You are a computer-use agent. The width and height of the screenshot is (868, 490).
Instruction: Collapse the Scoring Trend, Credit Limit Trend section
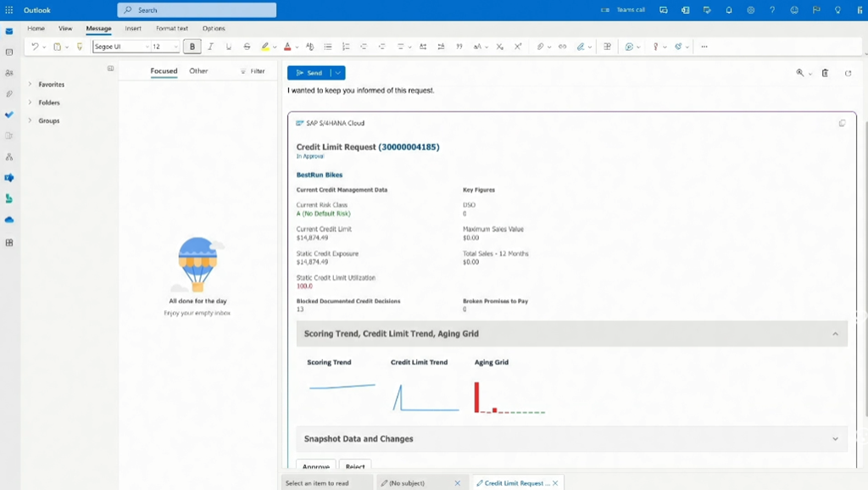click(835, 334)
